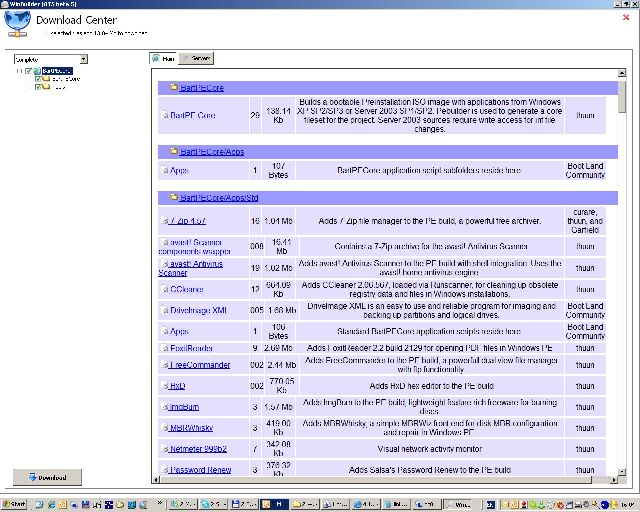Click the folder icon beside BartPECore/Apps/Std header

tap(174, 197)
